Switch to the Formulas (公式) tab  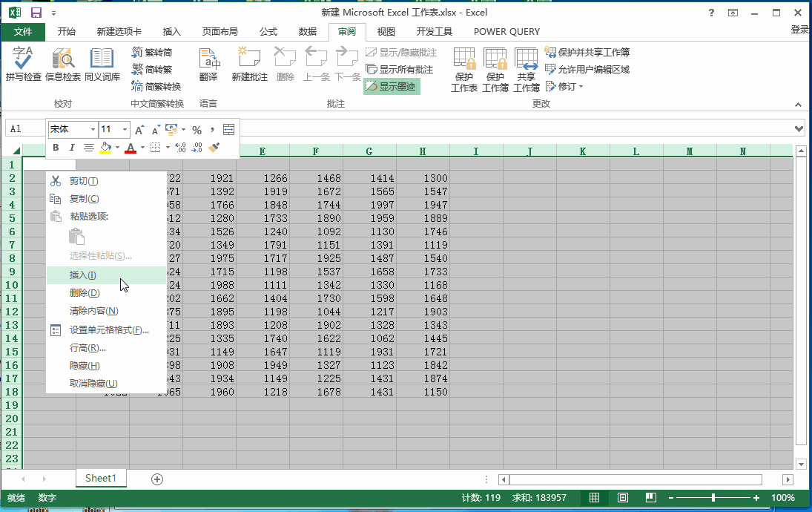click(268, 32)
